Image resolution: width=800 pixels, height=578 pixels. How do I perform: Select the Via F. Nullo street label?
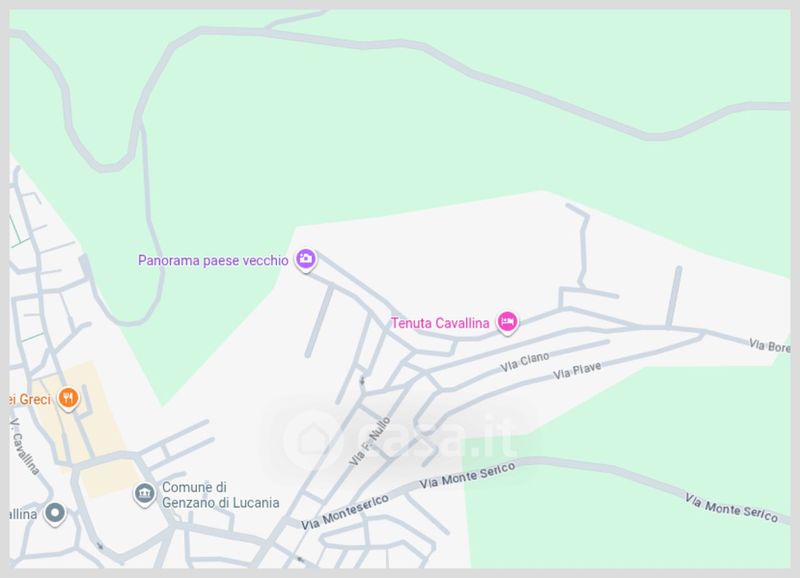370,441
